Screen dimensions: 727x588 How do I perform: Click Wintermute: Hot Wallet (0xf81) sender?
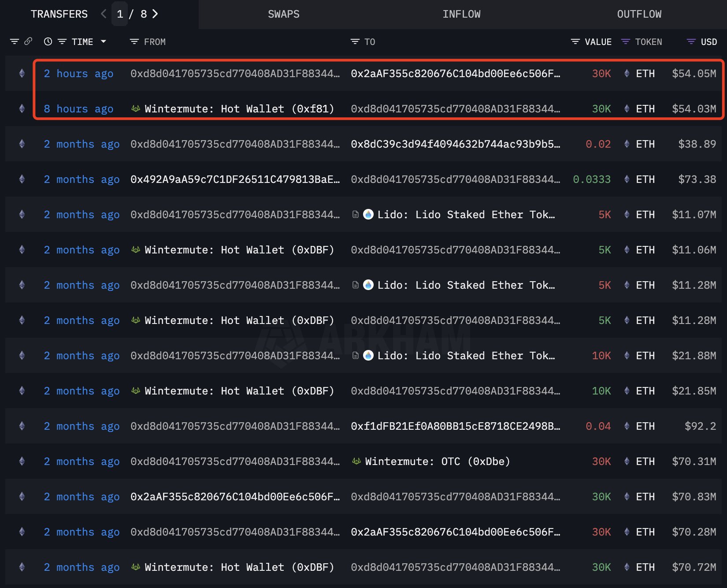click(239, 109)
